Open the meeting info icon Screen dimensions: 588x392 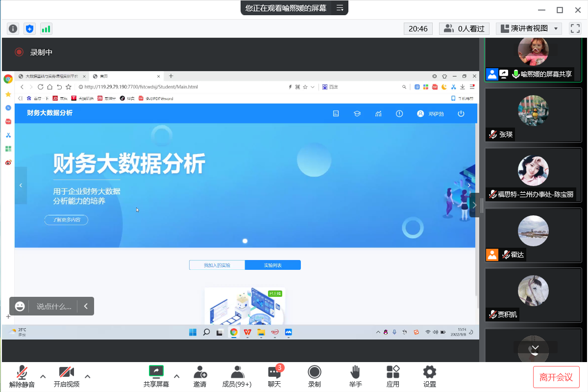pos(13,29)
